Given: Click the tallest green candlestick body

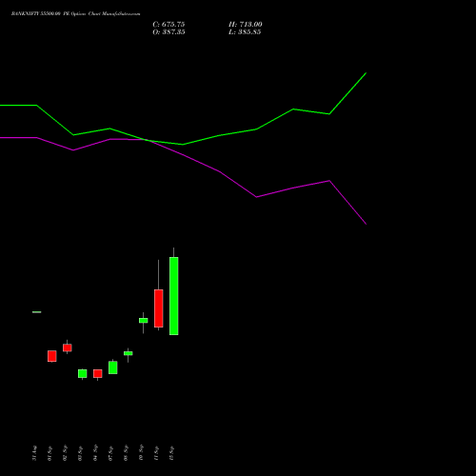Looking at the screenshot, I should (174, 296).
